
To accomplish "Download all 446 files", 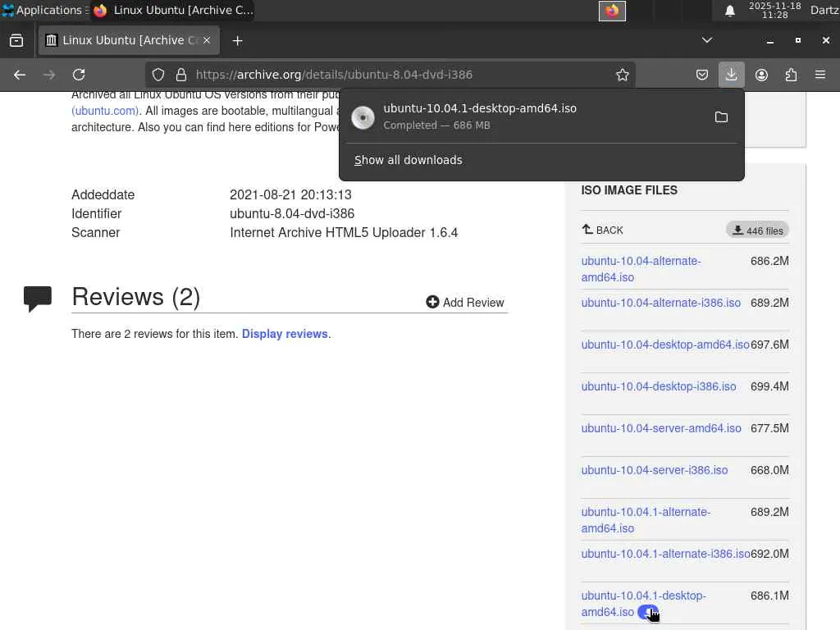I will click(x=757, y=231).
